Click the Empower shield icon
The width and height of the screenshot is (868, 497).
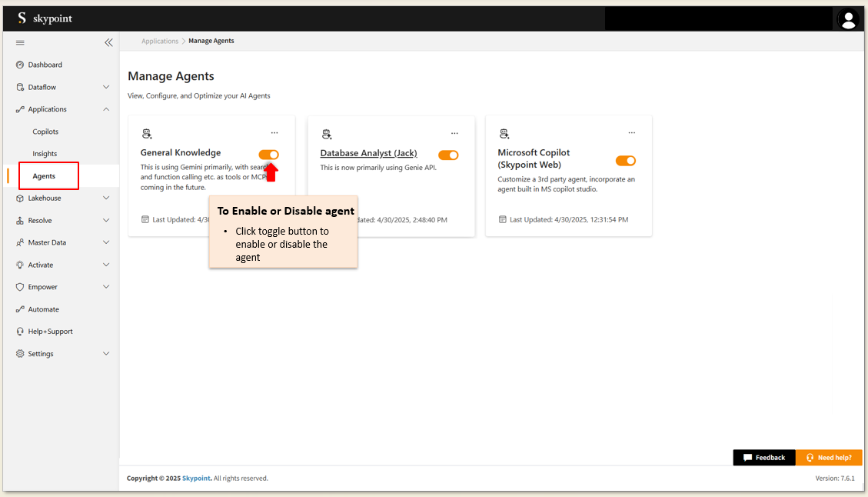click(x=20, y=287)
